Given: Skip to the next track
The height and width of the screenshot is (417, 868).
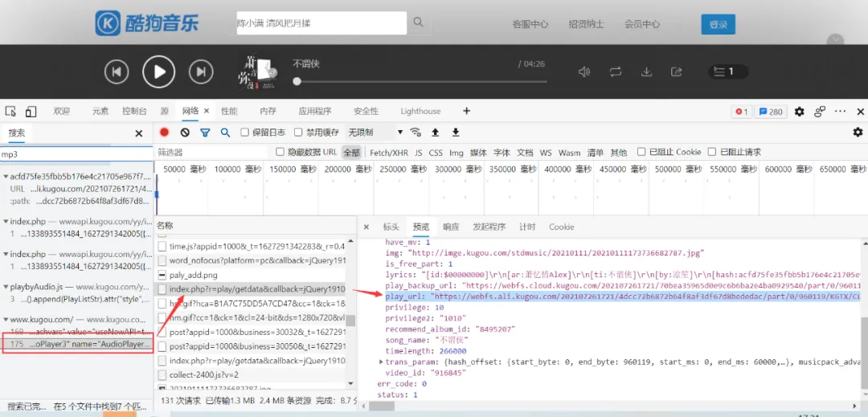Looking at the screenshot, I should click(x=201, y=72).
